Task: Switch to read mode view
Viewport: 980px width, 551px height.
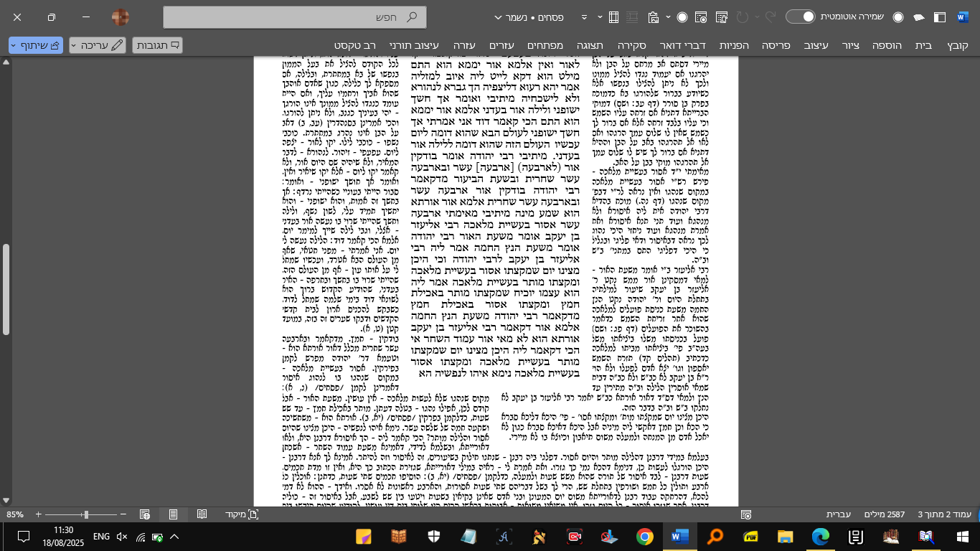Action: [x=202, y=514]
